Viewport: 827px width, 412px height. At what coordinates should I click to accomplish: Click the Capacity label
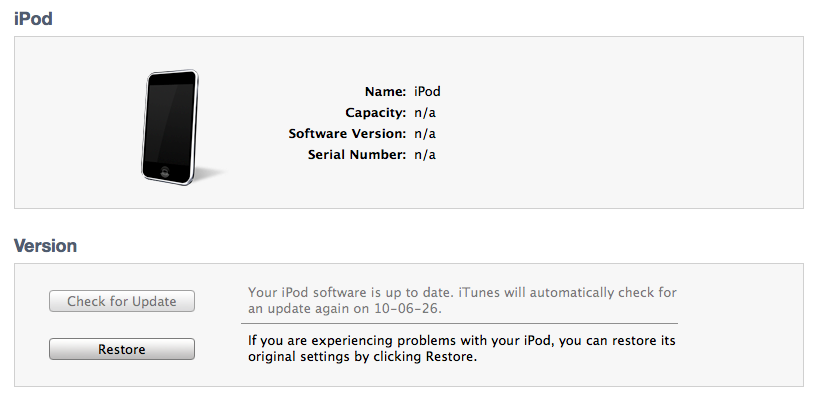click(375, 112)
